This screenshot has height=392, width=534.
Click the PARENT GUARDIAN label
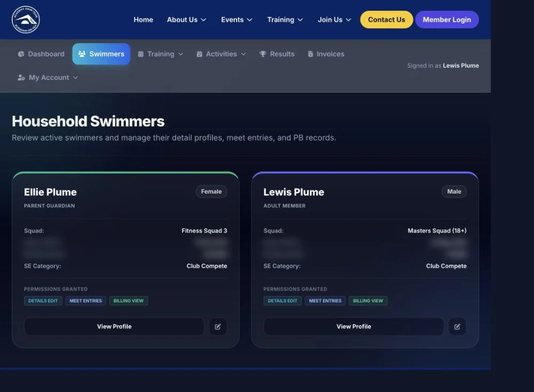point(49,206)
